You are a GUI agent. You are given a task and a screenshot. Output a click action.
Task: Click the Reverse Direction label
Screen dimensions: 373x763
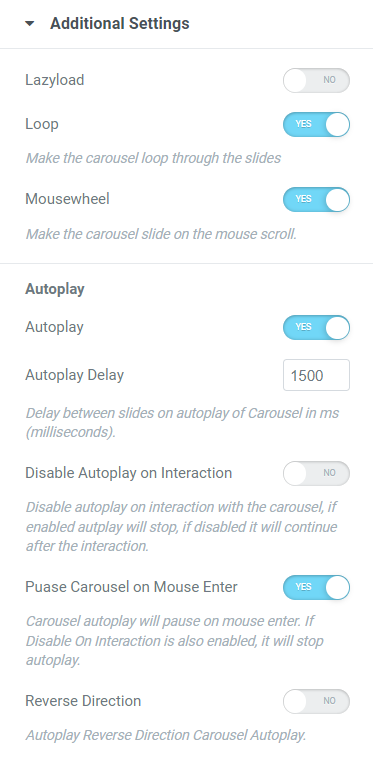coord(83,701)
